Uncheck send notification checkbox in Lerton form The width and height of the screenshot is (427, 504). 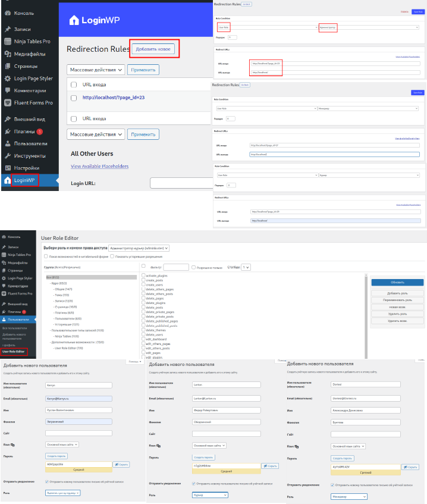(x=193, y=483)
